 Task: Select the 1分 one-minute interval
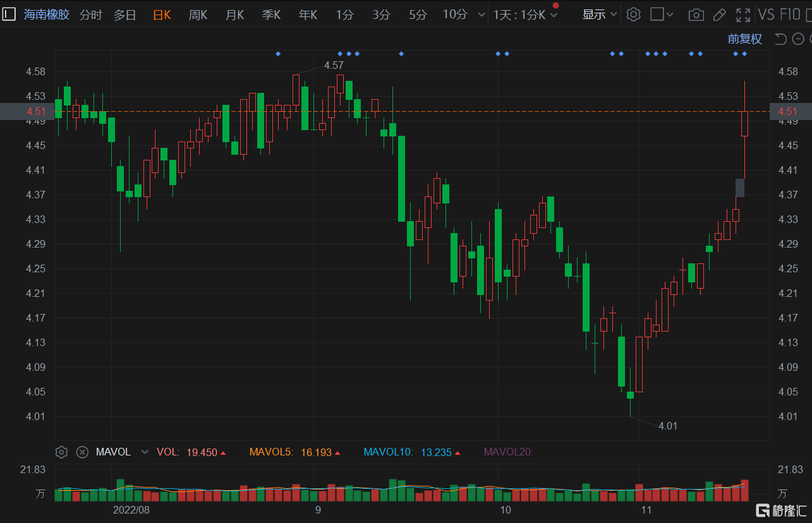click(344, 15)
